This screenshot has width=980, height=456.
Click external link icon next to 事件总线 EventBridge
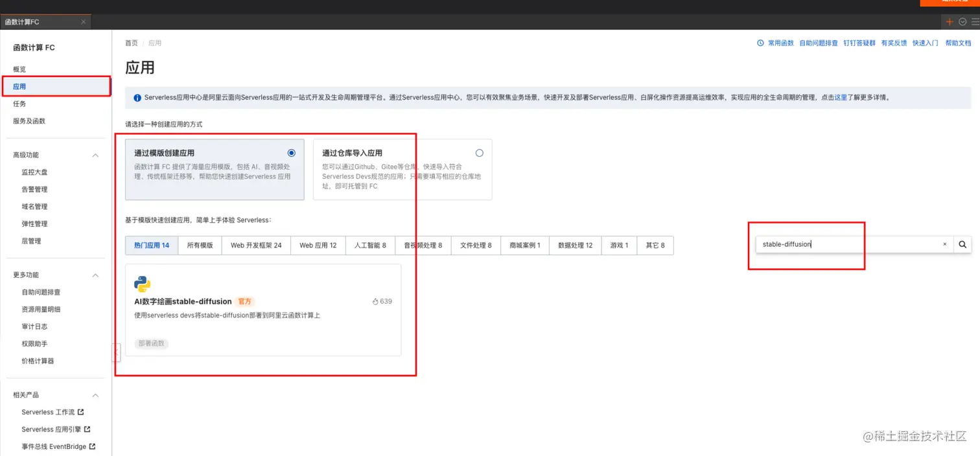coord(93,446)
